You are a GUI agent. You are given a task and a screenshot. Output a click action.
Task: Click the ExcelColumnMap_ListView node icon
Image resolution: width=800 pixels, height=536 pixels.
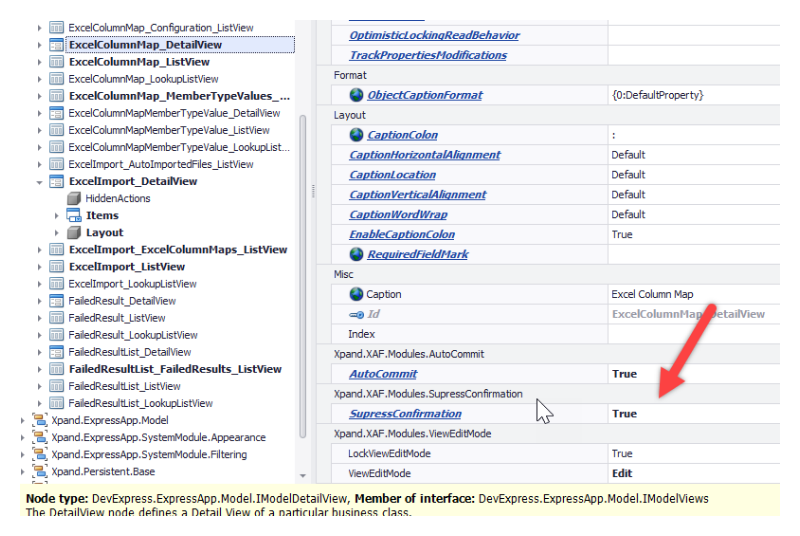click(x=56, y=62)
